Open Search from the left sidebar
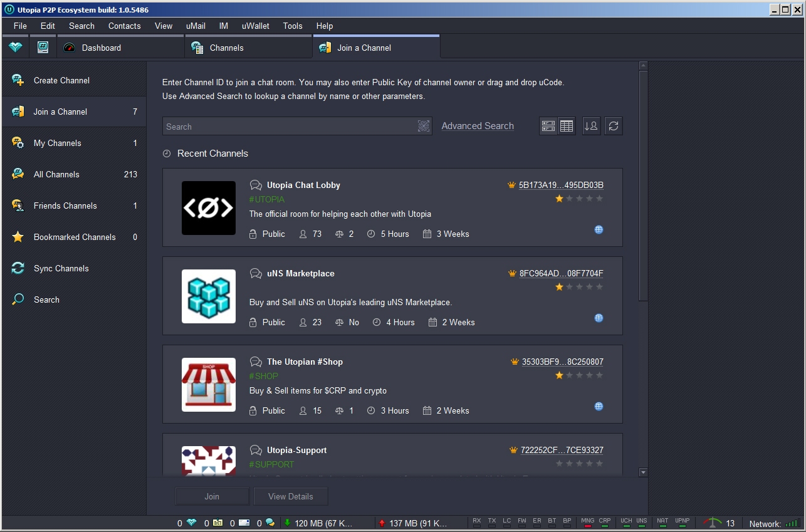 coord(75,300)
